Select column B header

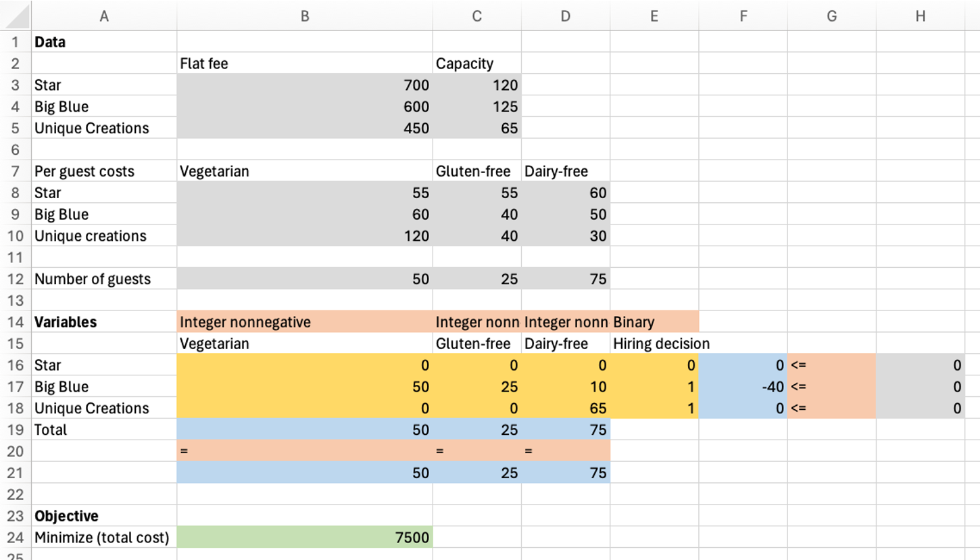click(304, 16)
